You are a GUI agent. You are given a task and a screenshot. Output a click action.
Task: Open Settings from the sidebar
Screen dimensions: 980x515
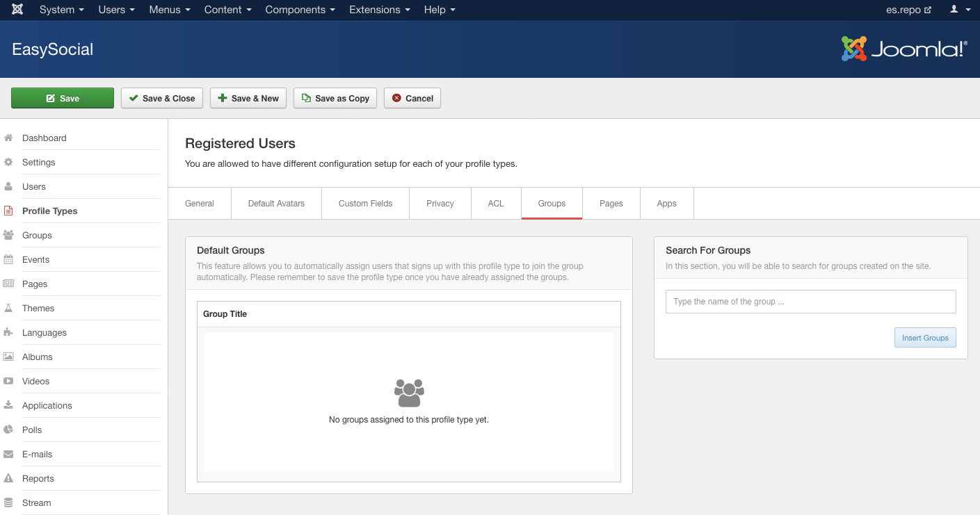click(x=39, y=162)
